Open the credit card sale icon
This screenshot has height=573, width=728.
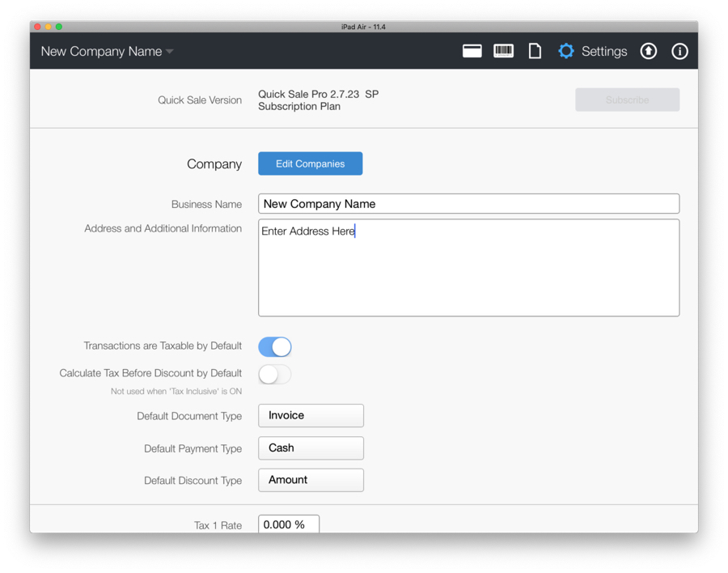[472, 51]
